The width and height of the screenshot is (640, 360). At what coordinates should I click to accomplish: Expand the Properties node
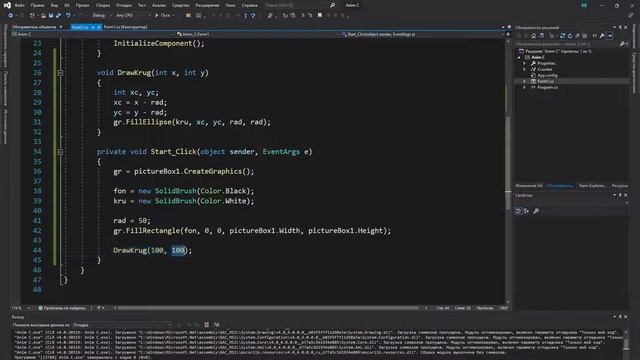(524, 63)
